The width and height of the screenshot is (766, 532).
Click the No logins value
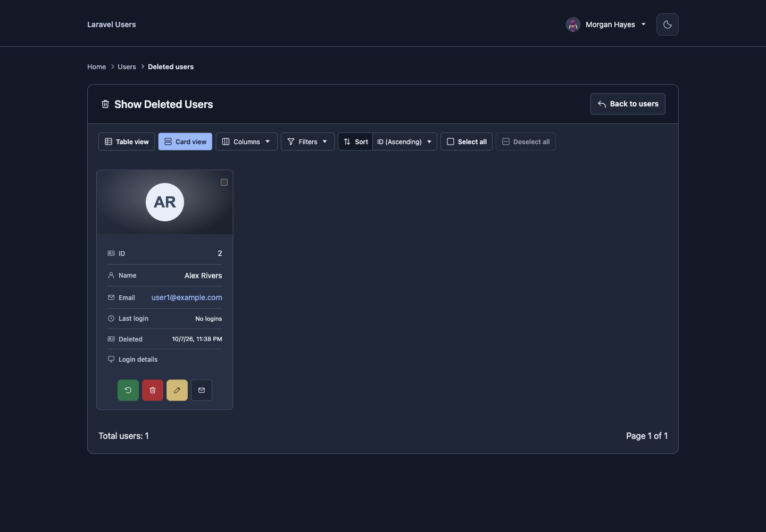coord(209,319)
